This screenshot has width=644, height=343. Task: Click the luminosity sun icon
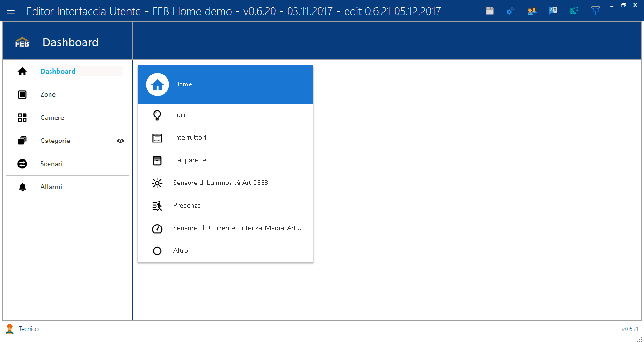[x=157, y=183]
